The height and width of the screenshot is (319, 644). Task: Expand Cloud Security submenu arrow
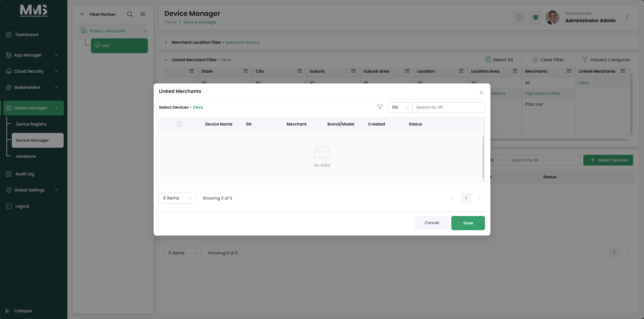56,71
